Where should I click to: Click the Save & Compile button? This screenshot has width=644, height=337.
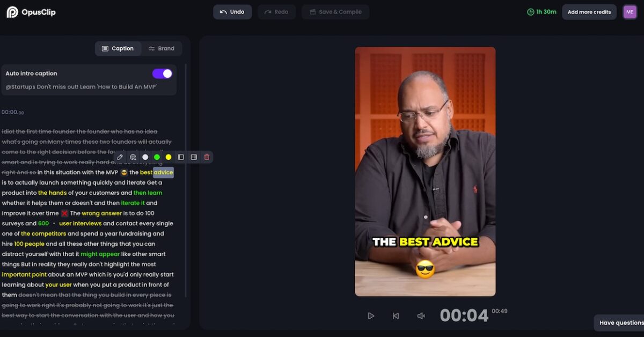point(335,12)
